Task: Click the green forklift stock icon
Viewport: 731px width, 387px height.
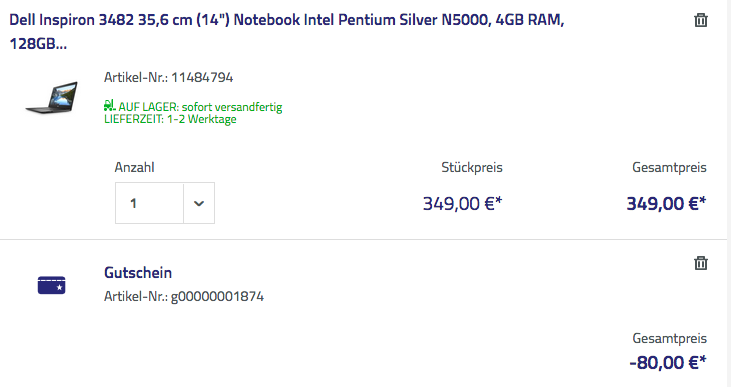Action: pos(110,105)
